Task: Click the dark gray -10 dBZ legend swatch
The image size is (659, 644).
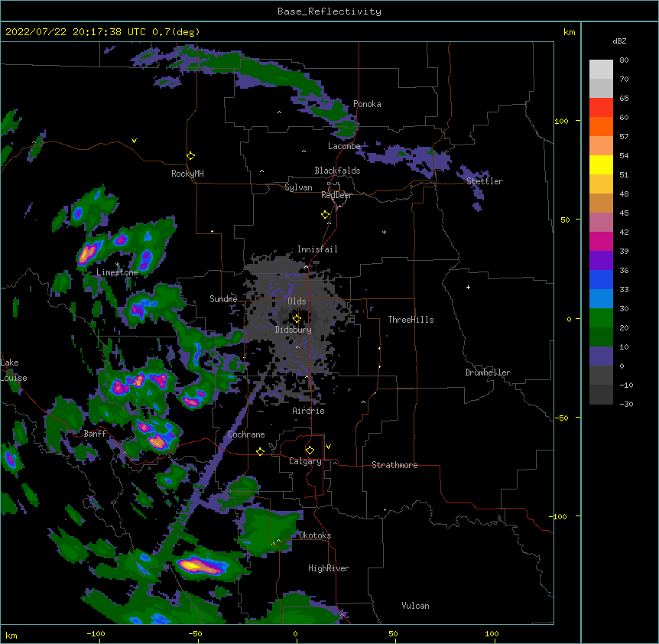Action: point(601,395)
